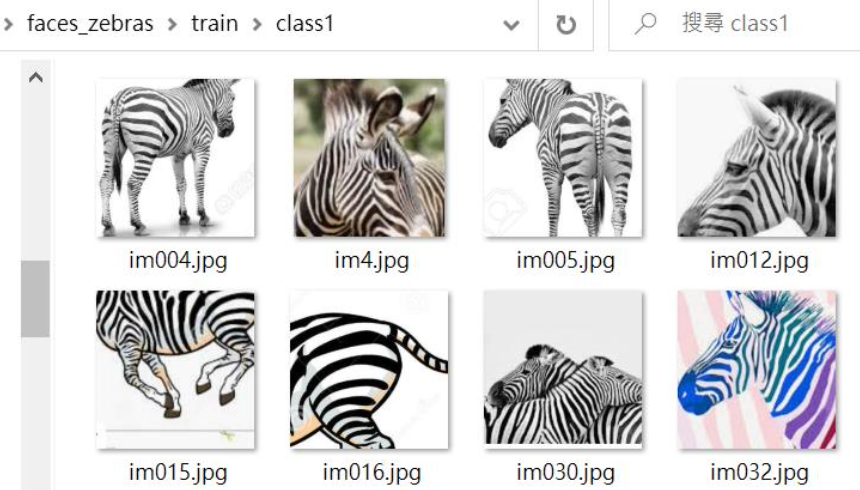Select the im012.jpg zebra head thumbnail

click(757, 158)
